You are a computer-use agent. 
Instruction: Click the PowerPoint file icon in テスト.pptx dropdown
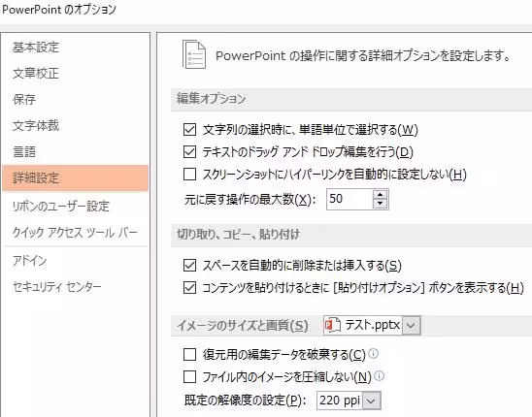(x=332, y=326)
